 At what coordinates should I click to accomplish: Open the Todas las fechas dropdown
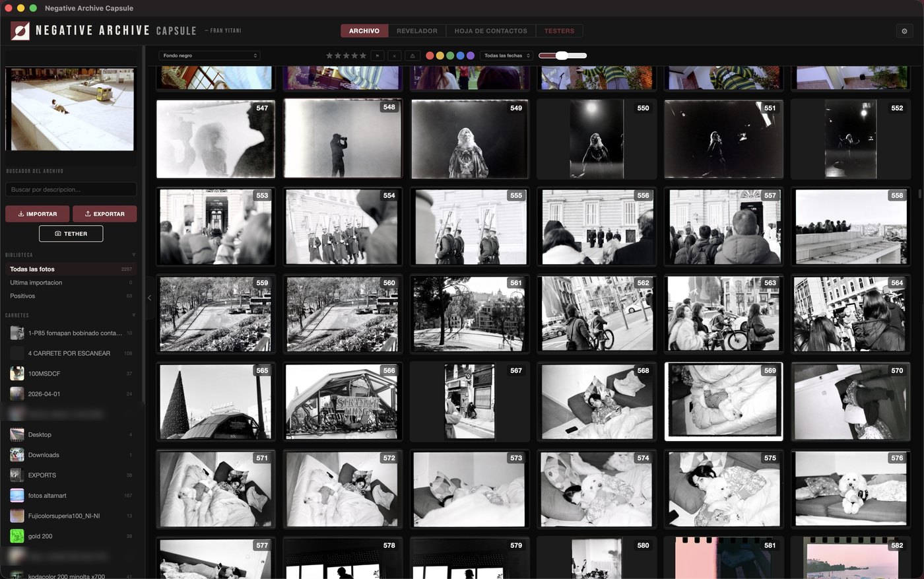coord(506,55)
